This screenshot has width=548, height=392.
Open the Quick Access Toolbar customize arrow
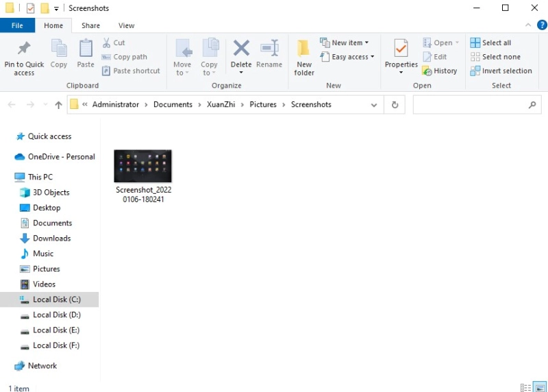click(x=56, y=8)
